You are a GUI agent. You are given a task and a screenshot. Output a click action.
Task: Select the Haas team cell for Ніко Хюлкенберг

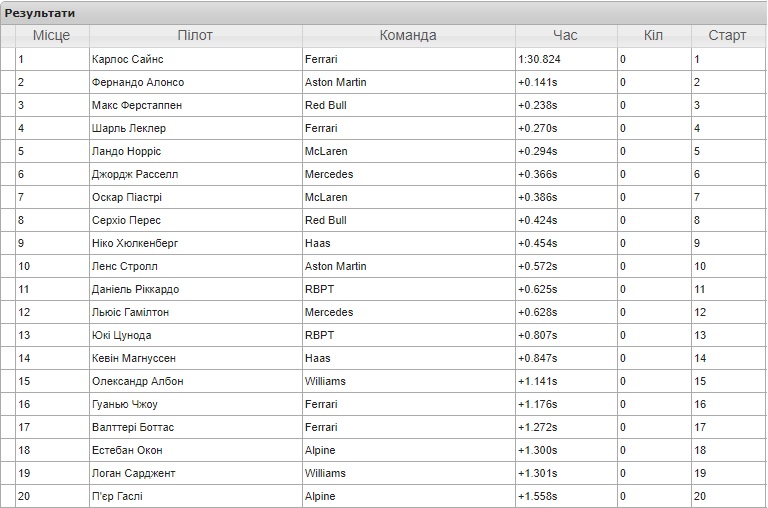tap(408, 243)
